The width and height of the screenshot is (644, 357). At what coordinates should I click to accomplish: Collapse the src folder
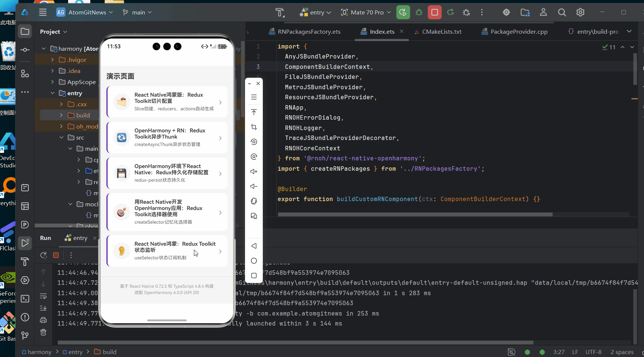click(61, 137)
